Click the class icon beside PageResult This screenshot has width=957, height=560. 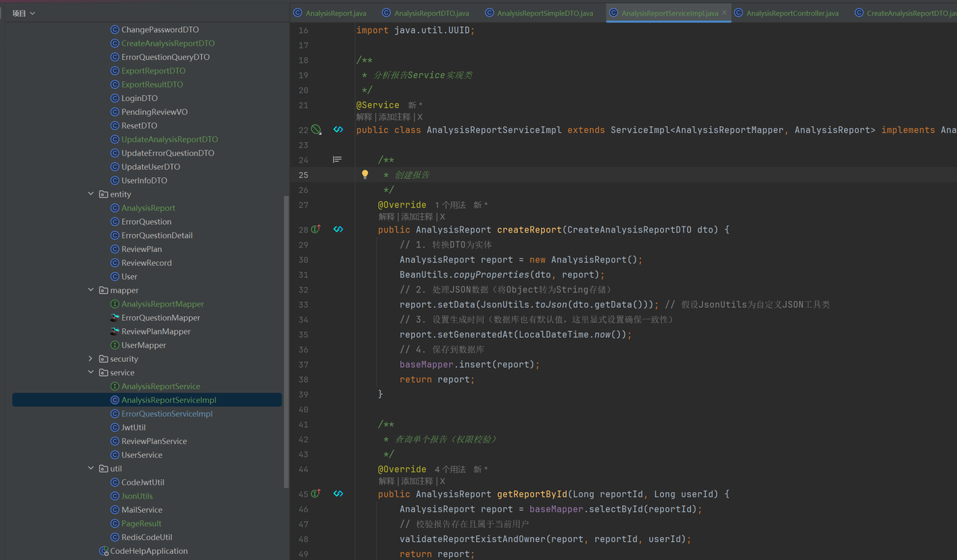(x=114, y=523)
